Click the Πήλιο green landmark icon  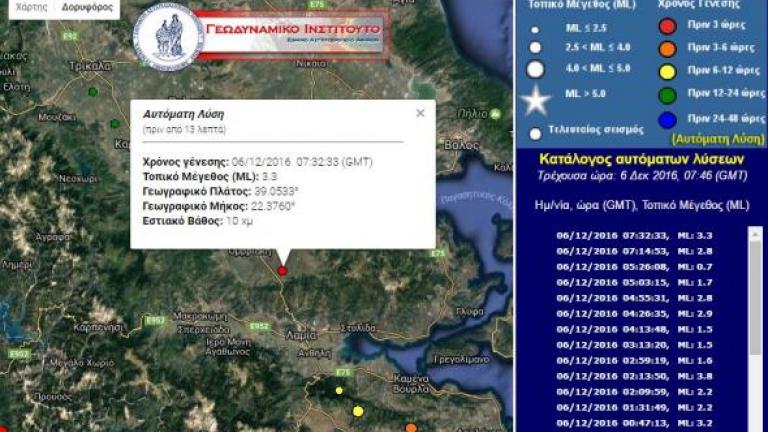pyautogui.click(x=495, y=114)
